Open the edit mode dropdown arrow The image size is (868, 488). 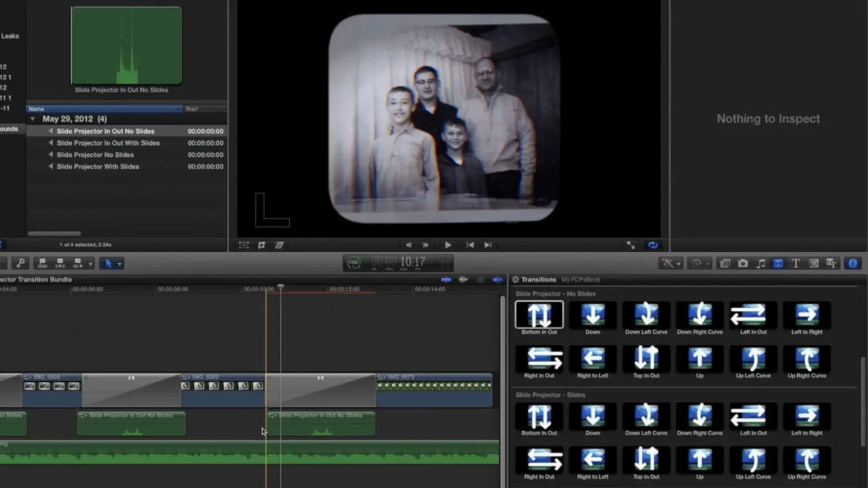pos(90,264)
